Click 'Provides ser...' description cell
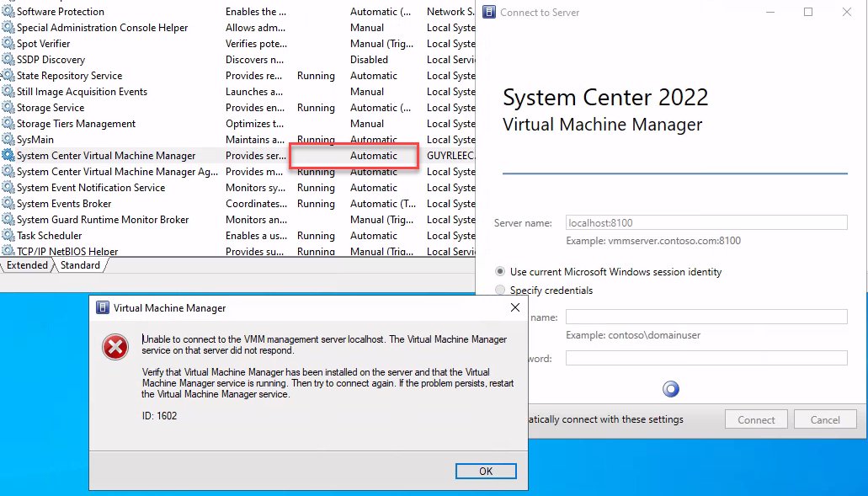The height and width of the screenshot is (496, 868). [x=256, y=156]
